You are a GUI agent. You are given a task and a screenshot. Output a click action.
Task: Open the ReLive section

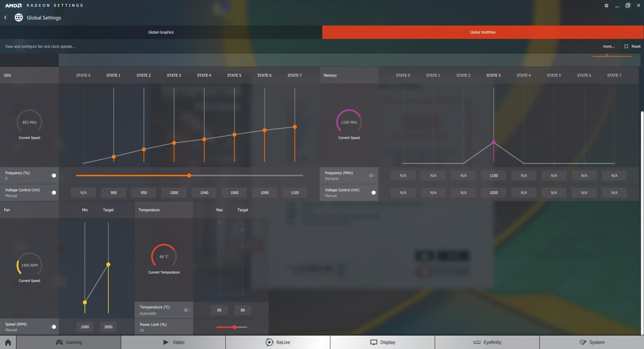tap(278, 342)
